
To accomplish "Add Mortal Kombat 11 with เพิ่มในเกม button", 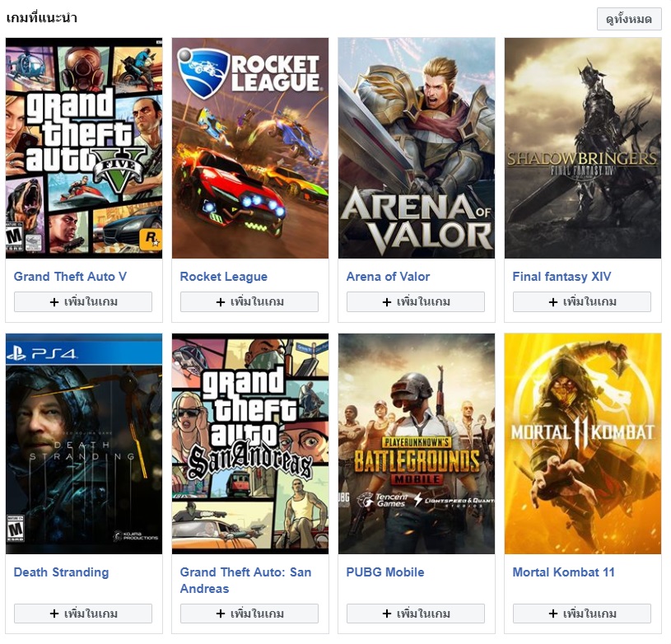I will point(582,614).
